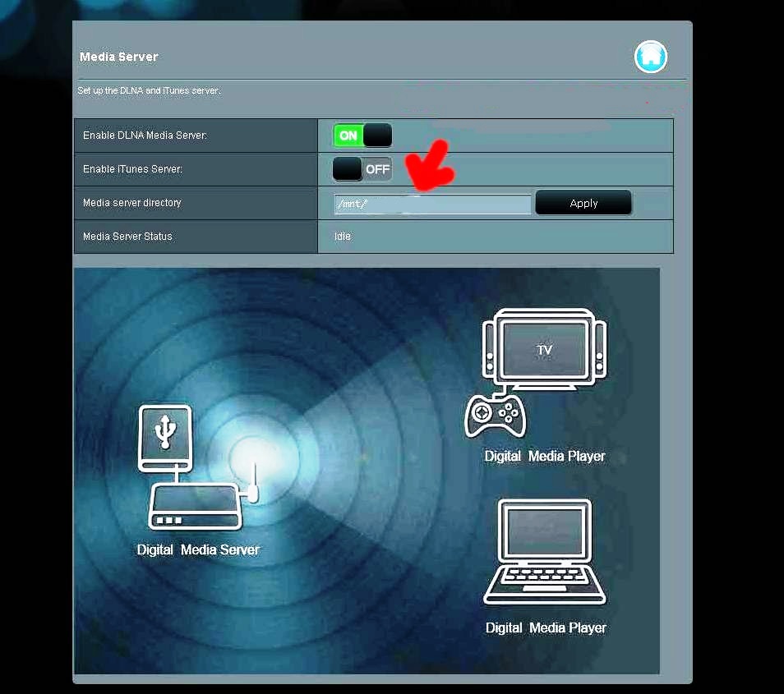Screen dimensions: 784x694
Task: Click the TV monitor icon
Action: pyautogui.click(x=545, y=347)
